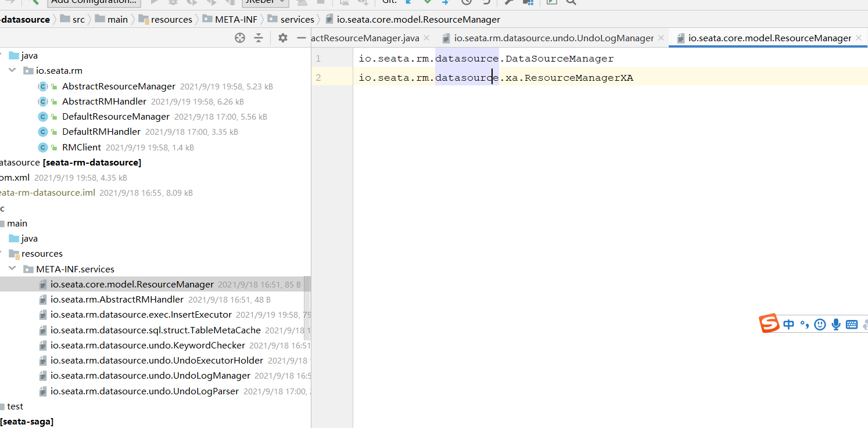Click the ResourceManagerXA text on line 2
Image resolution: width=868 pixels, height=428 pixels.
pyautogui.click(x=579, y=77)
